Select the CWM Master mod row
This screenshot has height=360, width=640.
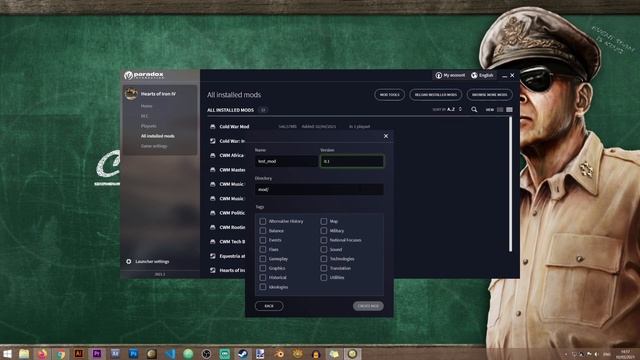(x=227, y=170)
